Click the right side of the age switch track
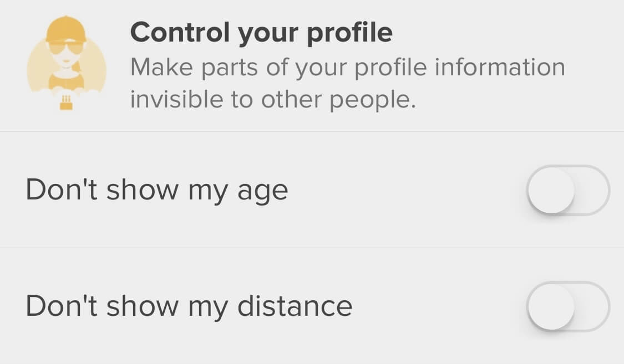The width and height of the screenshot is (624, 364). pos(592,190)
